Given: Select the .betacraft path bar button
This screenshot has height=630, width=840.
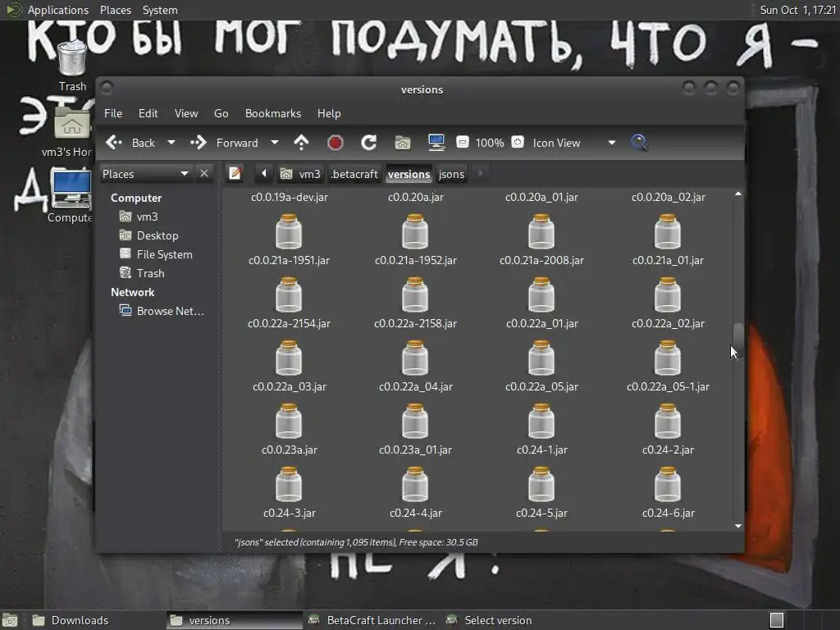Looking at the screenshot, I should pos(354,174).
